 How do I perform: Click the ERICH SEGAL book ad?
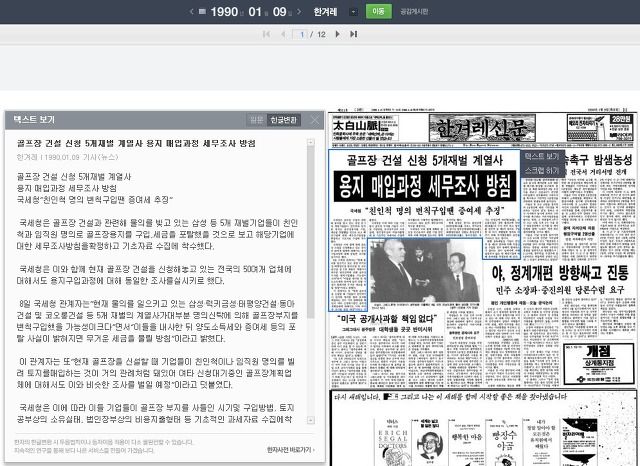(392, 443)
